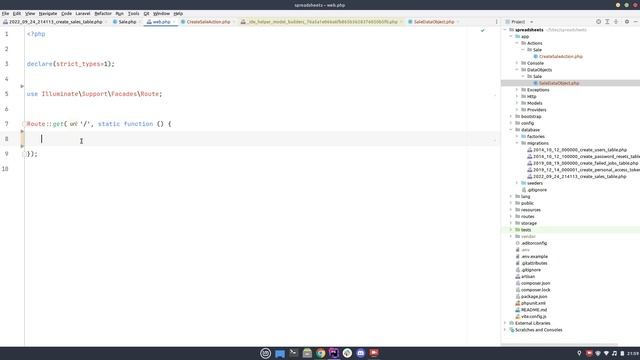Select SaleDataObject.php in project tree

pos(559,83)
